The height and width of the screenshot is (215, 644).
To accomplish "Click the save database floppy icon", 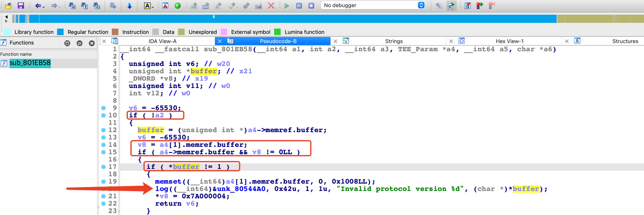I will pos(20,6).
